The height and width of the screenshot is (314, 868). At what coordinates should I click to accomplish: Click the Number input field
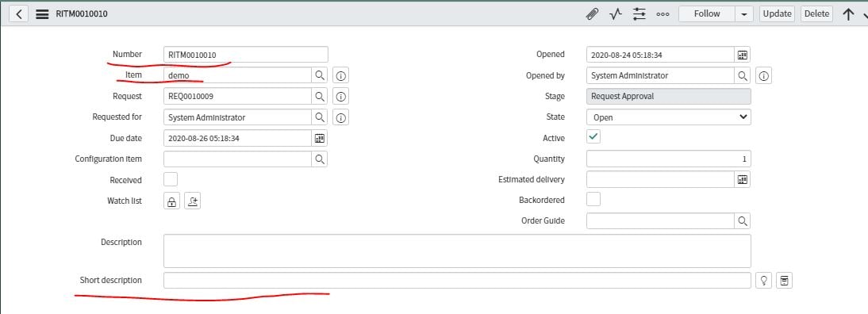click(x=246, y=54)
